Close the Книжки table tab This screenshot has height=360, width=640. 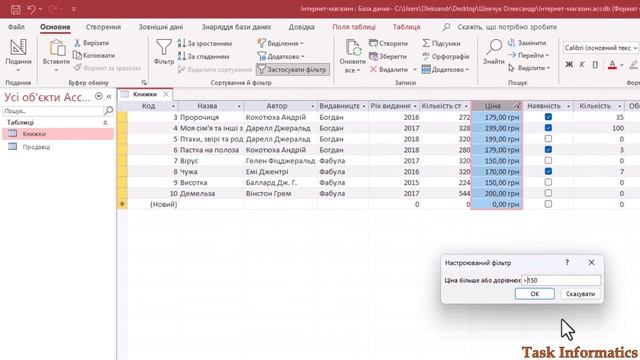(x=166, y=94)
